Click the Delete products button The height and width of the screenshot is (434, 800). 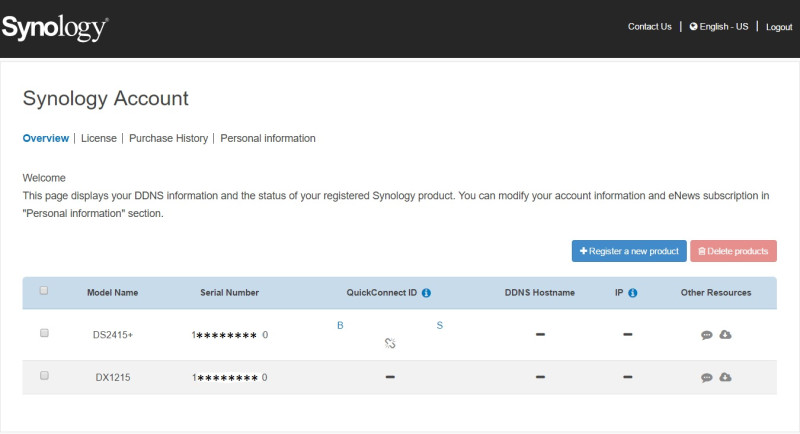(x=733, y=251)
